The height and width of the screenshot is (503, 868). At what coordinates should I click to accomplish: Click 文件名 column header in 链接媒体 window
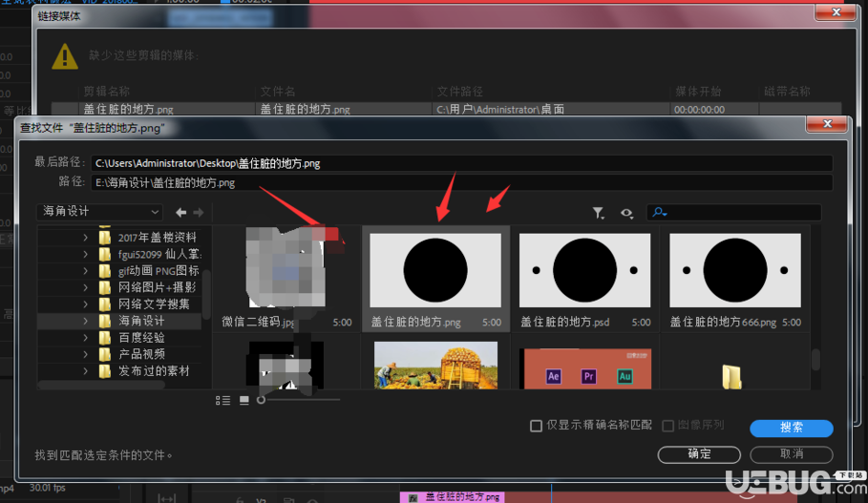click(x=278, y=92)
